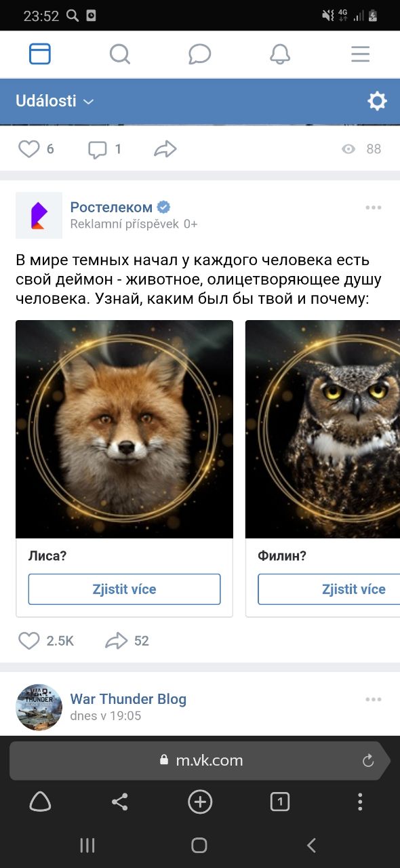The width and height of the screenshot is (400, 868).
Task: Expand the Události dropdown
Action: [54, 101]
